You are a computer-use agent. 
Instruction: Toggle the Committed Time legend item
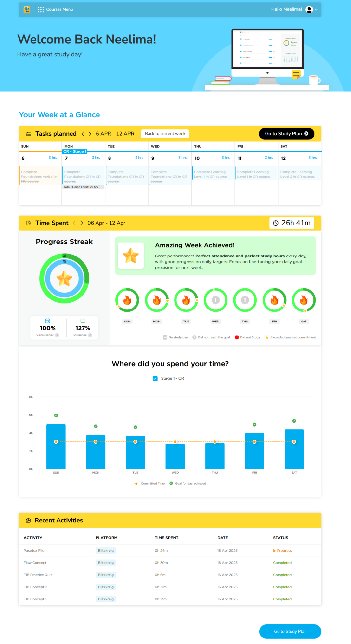149,483
